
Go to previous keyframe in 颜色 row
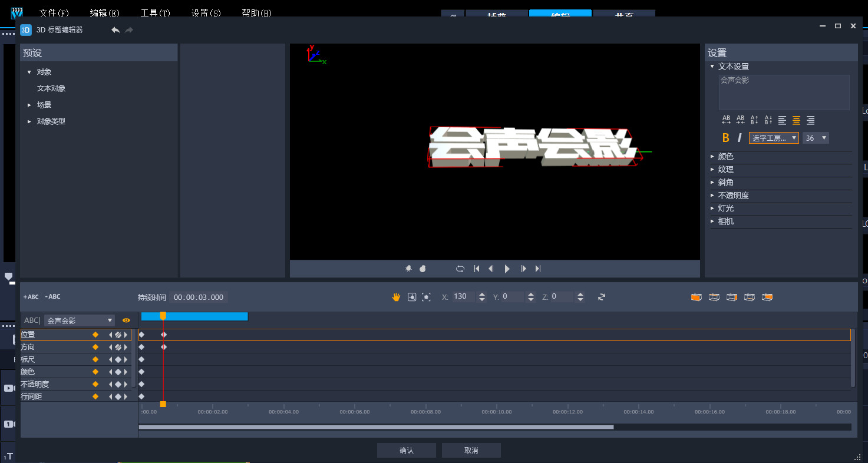110,372
